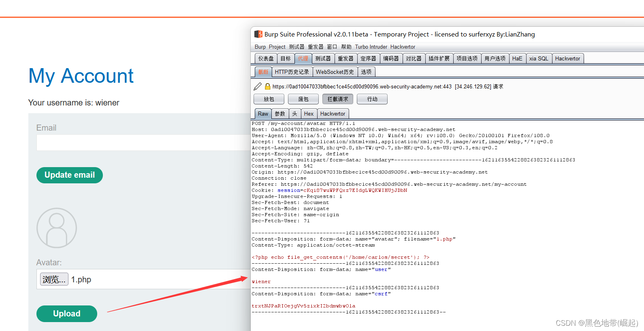Click the 废包 drop button
This screenshot has height=331, width=644.
303,99
